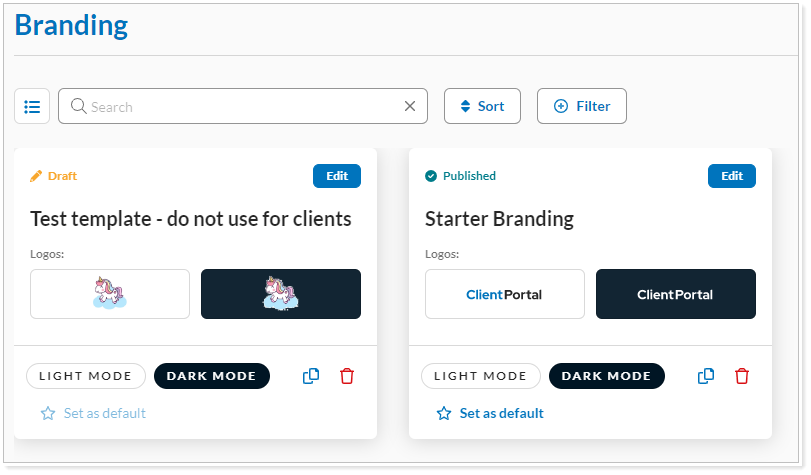This screenshot has height=475, width=811.
Task: Delete the Test template branding
Action: point(347,376)
